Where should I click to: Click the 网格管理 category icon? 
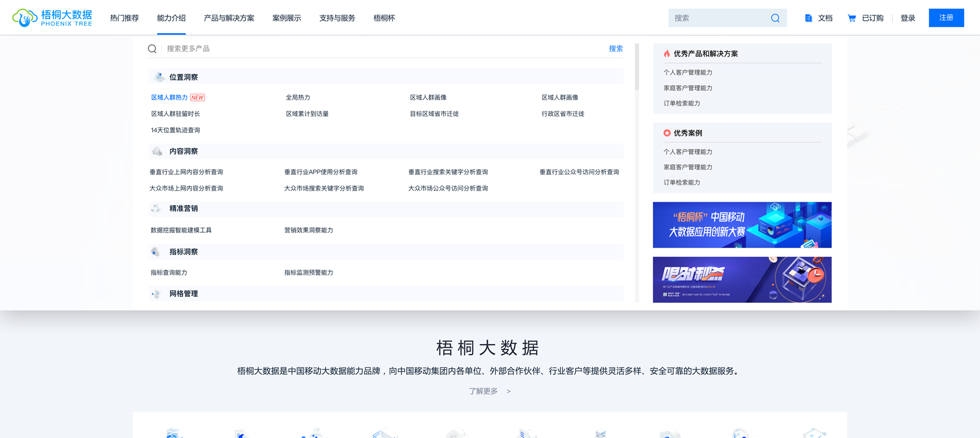pyautogui.click(x=156, y=294)
